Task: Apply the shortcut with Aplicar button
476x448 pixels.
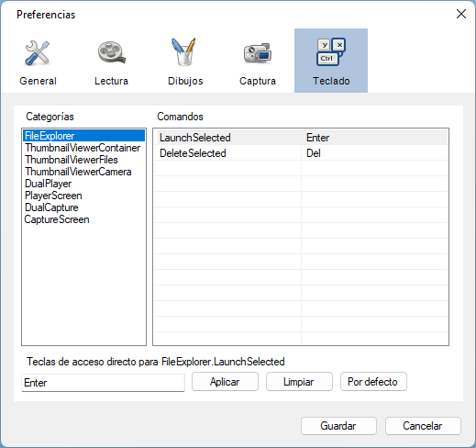Action: coord(225,382)
